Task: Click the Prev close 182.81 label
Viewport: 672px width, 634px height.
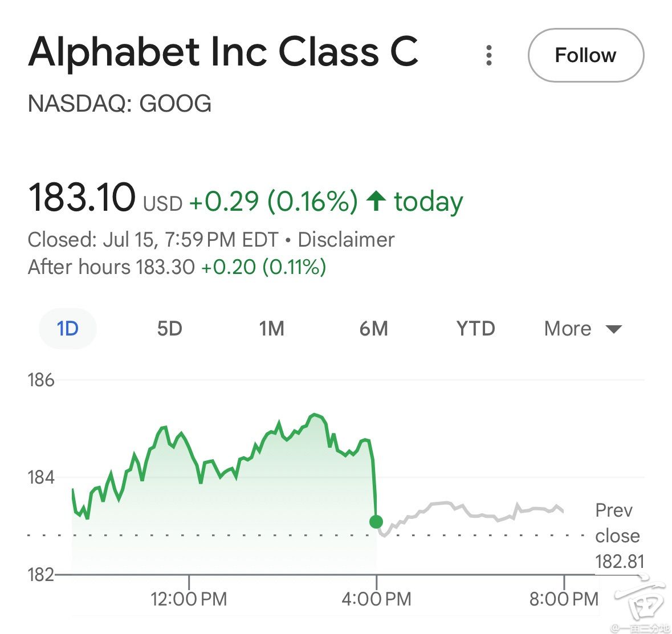Action: click(x=620, y=536)
